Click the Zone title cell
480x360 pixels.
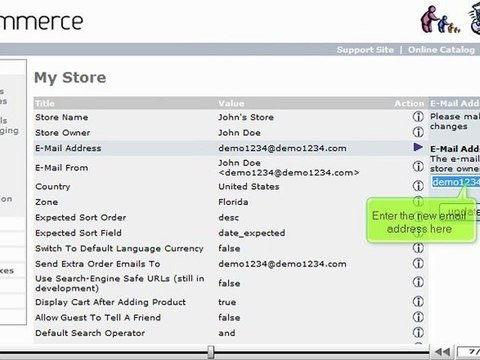(x=47, y=202)
